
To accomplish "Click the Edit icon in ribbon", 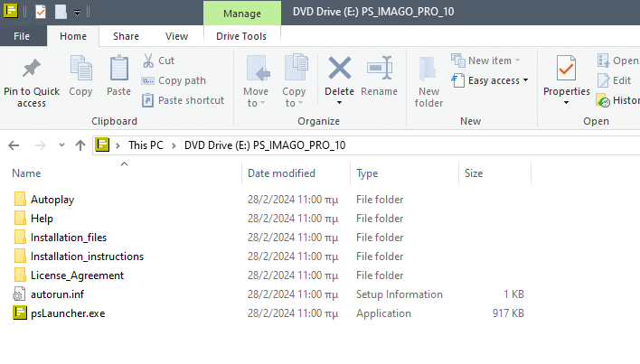I will click(603, 80).
